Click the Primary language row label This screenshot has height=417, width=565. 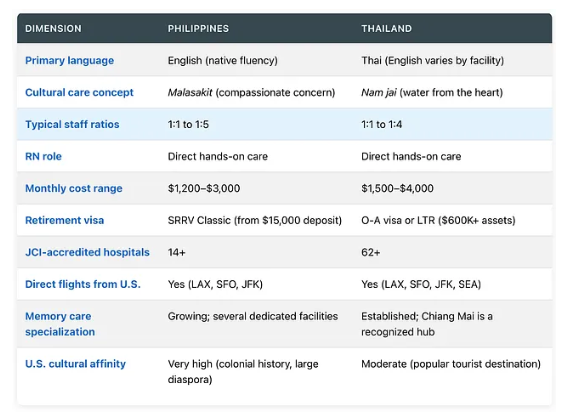click(x=69, y=60)
